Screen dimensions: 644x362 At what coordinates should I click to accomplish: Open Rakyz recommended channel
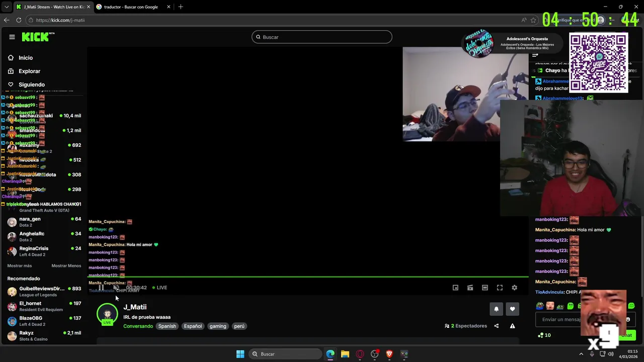click(x=44, y=335)
